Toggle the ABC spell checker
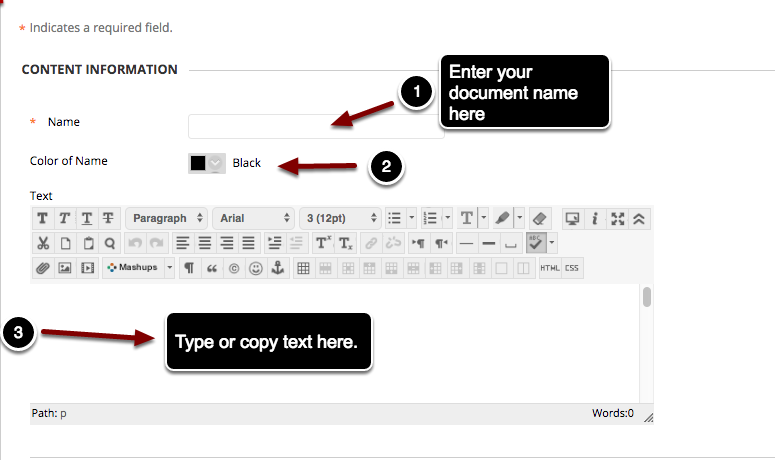 tap(536, 243)
